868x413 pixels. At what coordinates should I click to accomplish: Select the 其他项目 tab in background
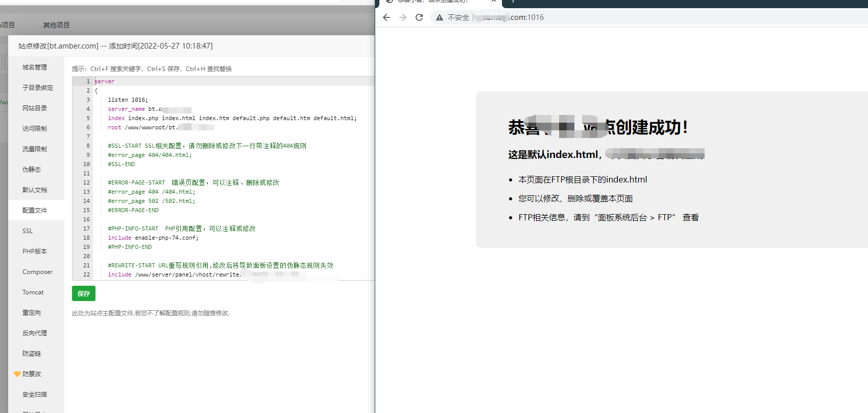click(x=56, y=25)
